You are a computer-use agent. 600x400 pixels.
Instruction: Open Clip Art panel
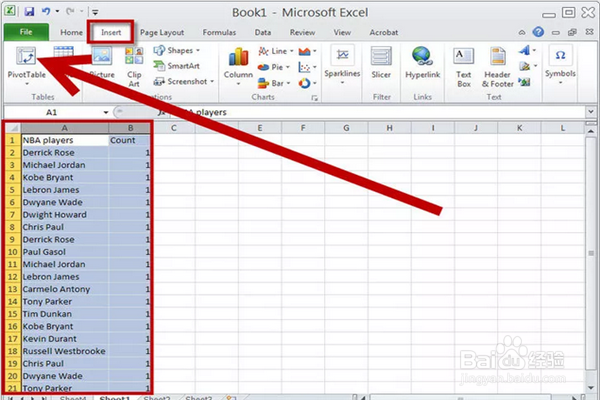(134, 67)
